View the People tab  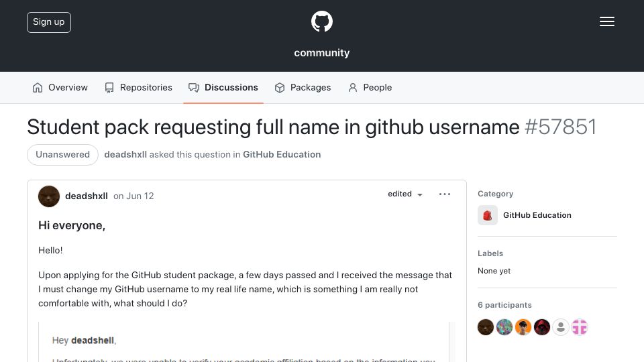[370, 87]
